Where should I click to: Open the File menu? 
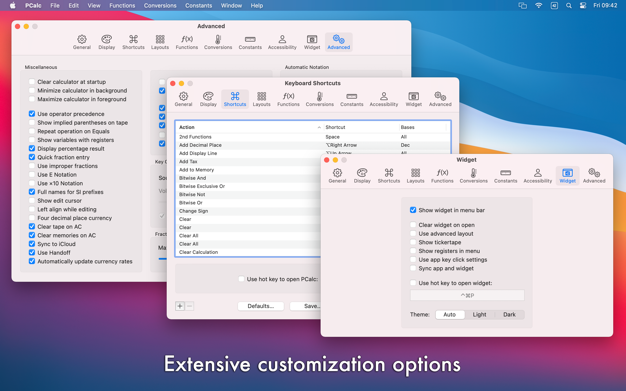[x=55, y=6]
